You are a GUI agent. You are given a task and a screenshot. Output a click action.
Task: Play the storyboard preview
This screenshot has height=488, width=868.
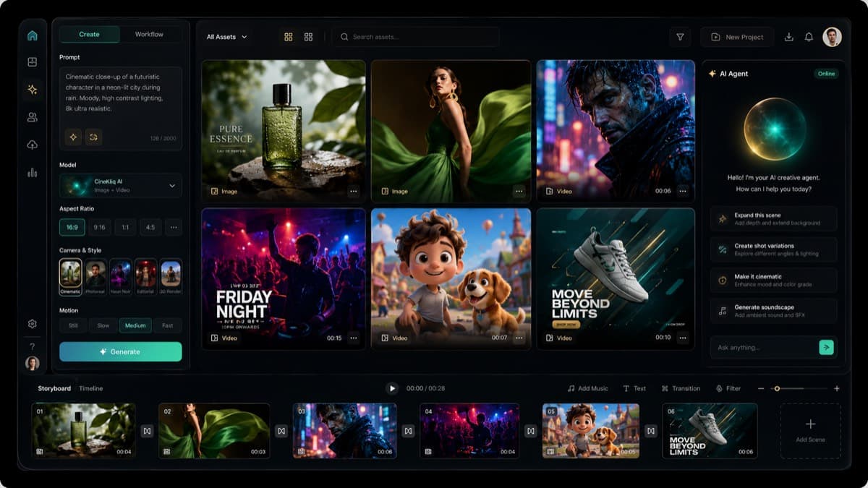point(392,389)
